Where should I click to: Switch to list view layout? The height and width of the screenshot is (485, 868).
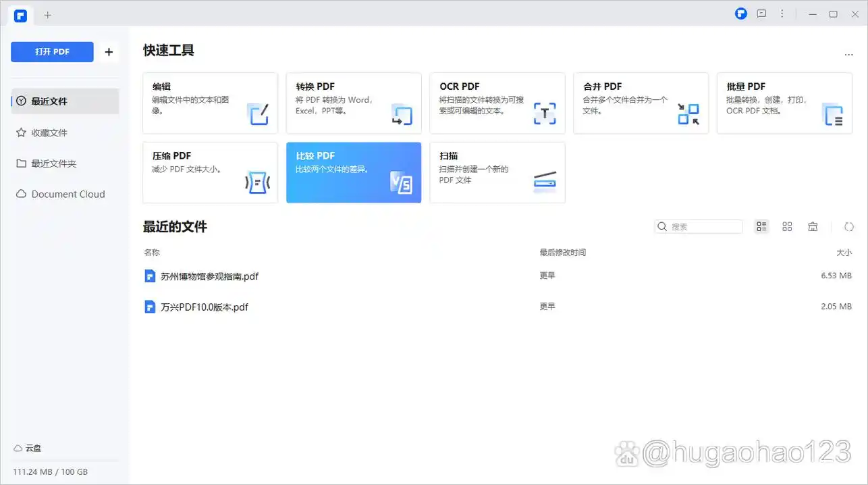point(761,227)
